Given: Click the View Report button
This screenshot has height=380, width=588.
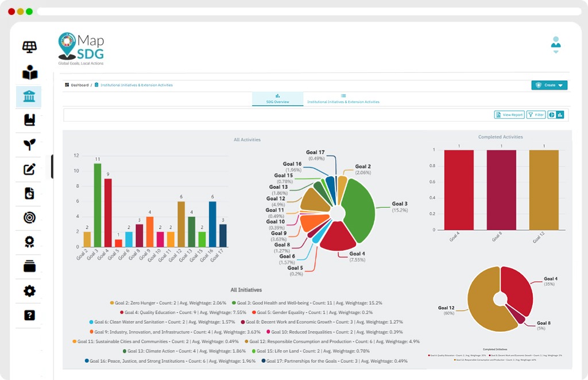Looking at the screenshot, I should tap(509, 115).
